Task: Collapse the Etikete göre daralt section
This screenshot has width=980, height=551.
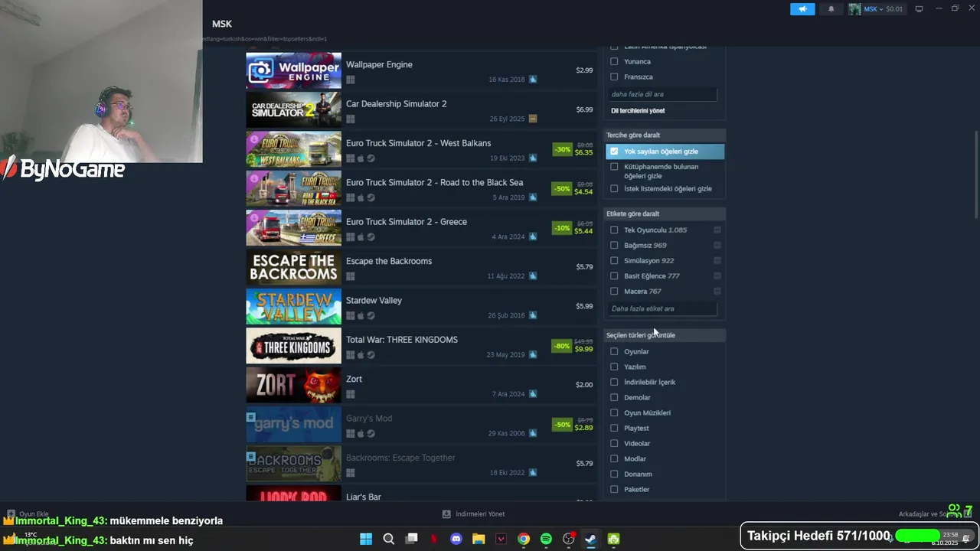Action: (665, 214)
